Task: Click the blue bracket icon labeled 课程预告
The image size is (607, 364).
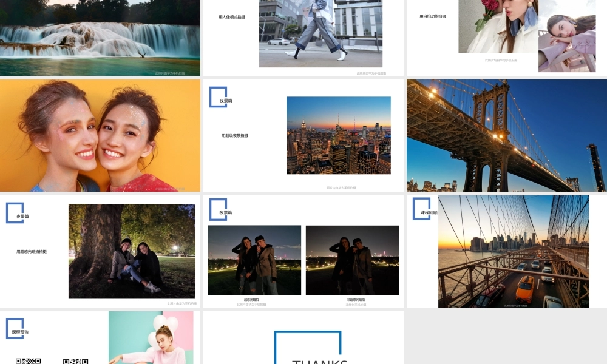Action: [x=15, y=329]
